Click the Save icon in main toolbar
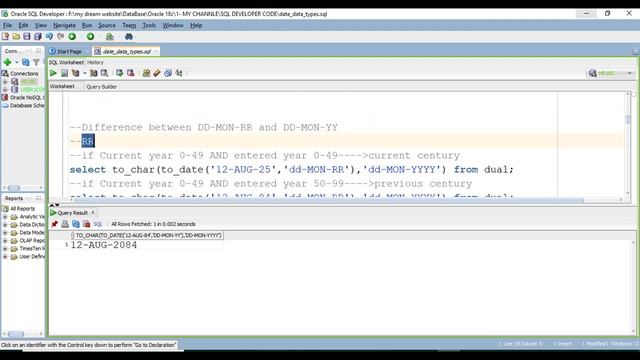The height and width of the screenshot is (360, 640). [27, 37]
